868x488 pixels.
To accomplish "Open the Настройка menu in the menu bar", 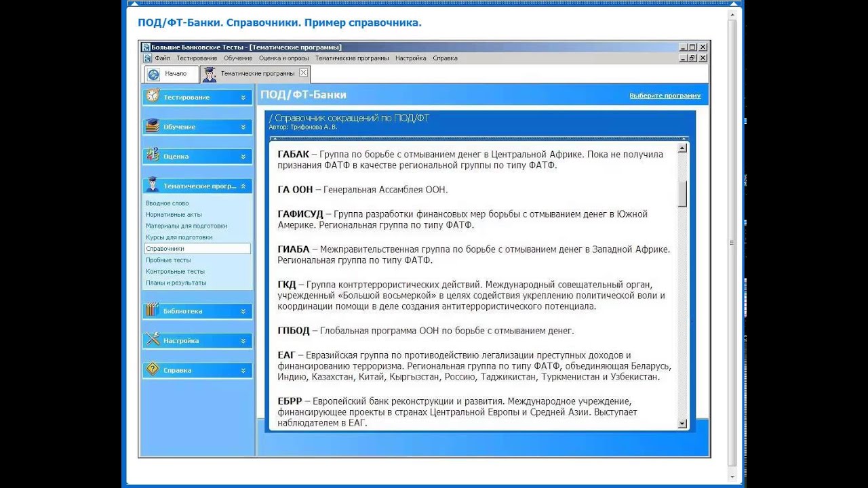I will click(411, 58).
